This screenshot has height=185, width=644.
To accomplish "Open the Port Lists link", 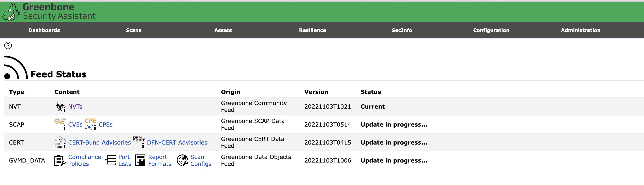I will 125,160.
